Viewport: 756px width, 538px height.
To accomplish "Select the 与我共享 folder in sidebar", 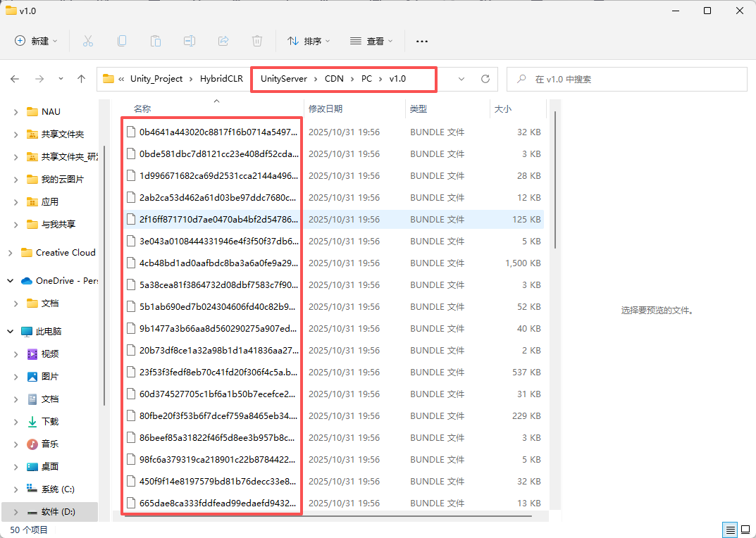I will [x=58, y=224].
